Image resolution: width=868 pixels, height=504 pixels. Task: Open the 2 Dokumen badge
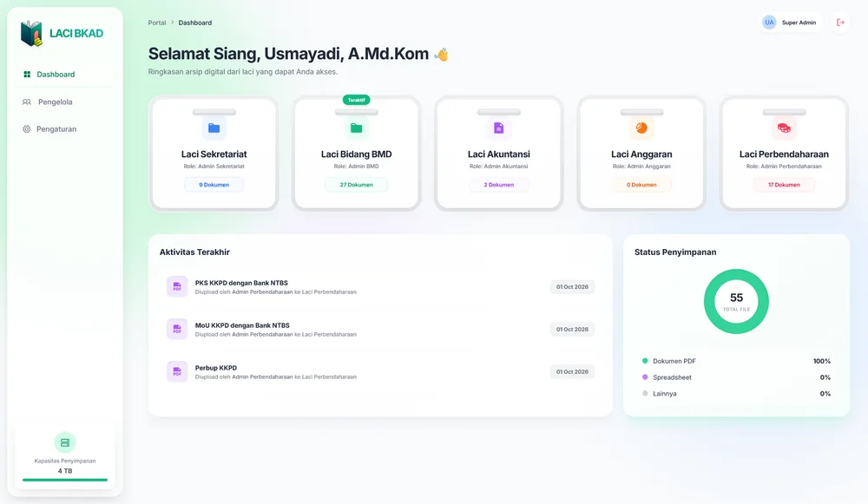click(499, 185)
